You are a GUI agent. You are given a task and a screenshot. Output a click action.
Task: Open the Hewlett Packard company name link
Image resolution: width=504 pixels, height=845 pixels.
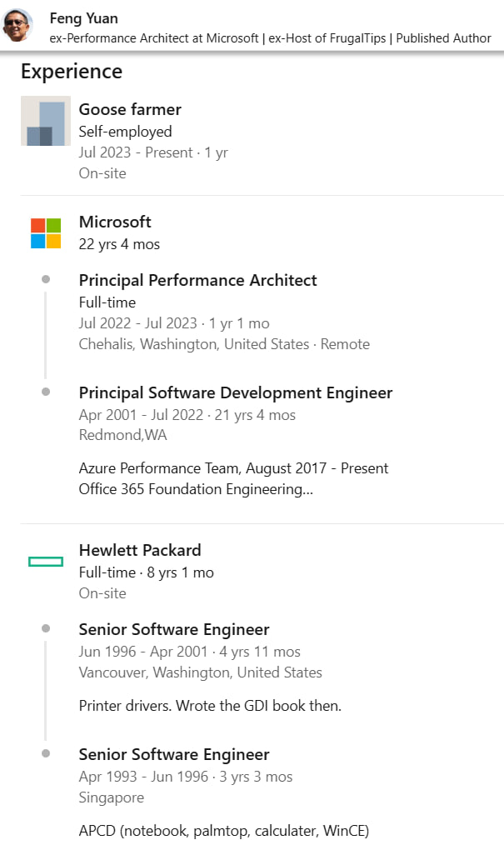click(140, 550)
